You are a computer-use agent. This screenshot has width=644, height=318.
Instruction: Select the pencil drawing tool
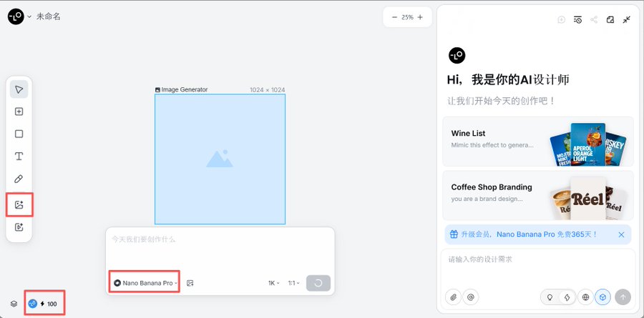tap(19, 179)
